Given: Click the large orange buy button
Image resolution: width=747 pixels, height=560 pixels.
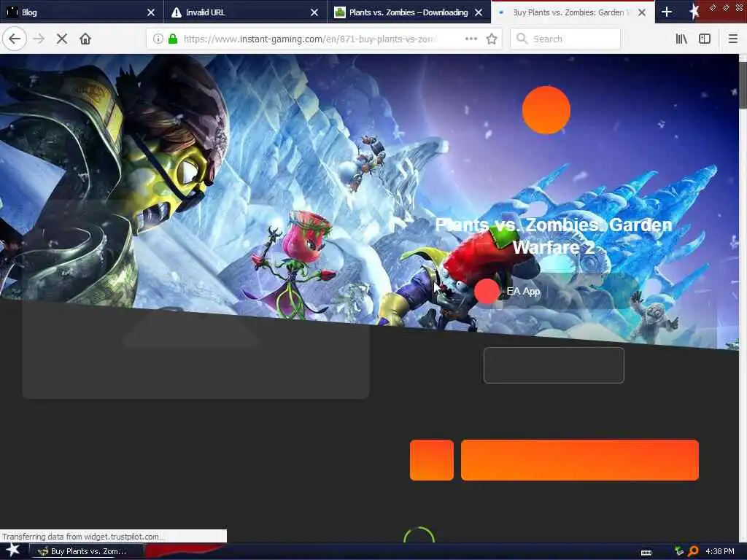Looking at the screenshot, I should click(580, 460).
